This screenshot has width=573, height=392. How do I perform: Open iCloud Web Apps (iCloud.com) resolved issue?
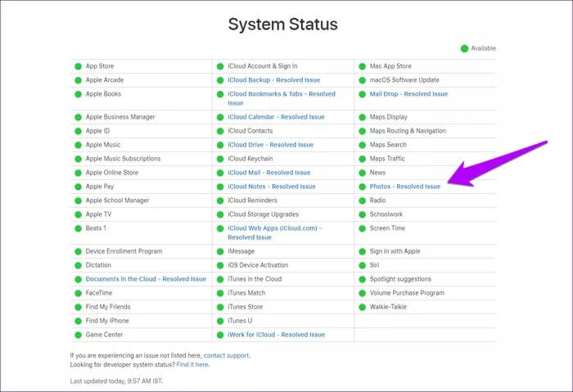click(x=274, y=232)
